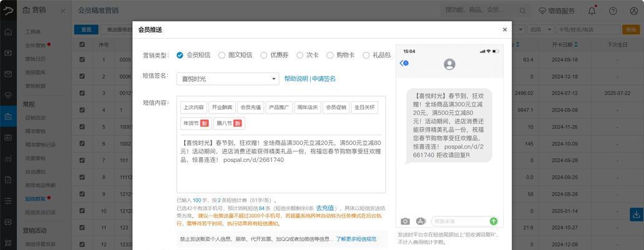This screenshot has height=250, width=644.
Task: Click the ID card icon in left rail
Action: [8, 137]
